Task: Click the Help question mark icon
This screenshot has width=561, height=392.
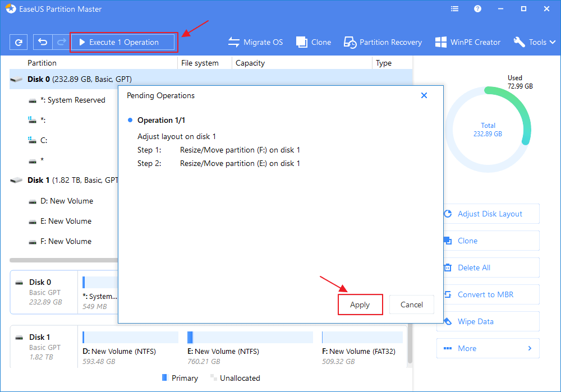Action: pos(477,8)
